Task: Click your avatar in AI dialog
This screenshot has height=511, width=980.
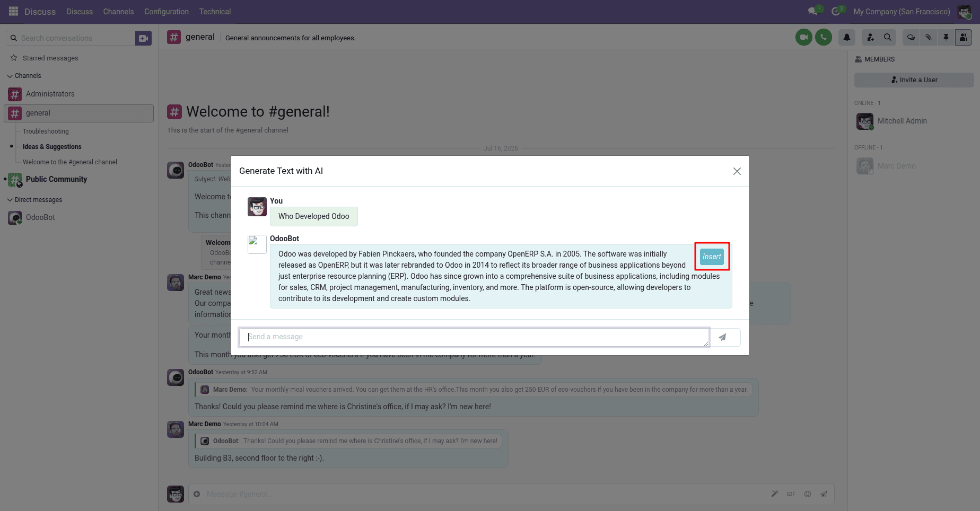Action: click(x=257, y=207)
